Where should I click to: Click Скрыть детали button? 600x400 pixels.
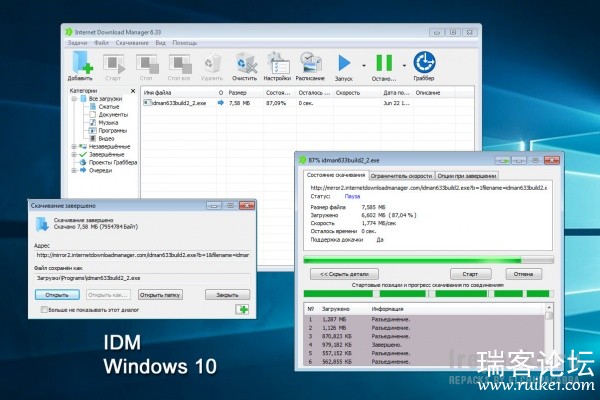(344, 274)
